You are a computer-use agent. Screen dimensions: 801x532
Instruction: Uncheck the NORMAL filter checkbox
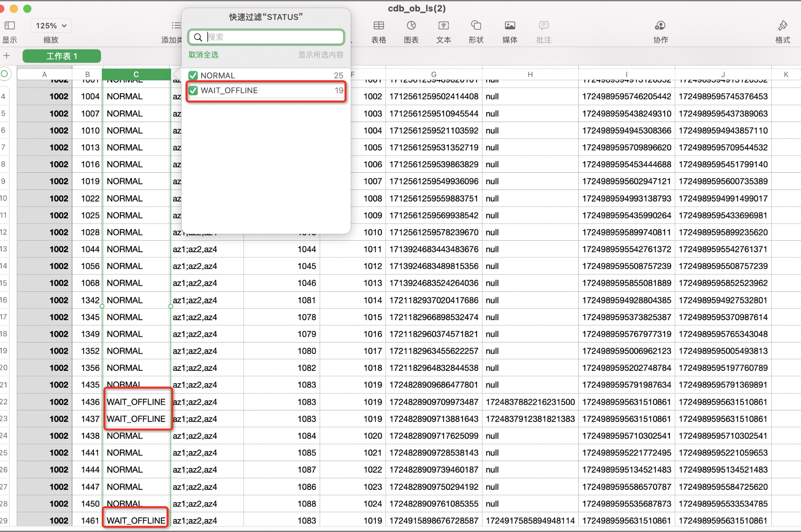[193, 76]
